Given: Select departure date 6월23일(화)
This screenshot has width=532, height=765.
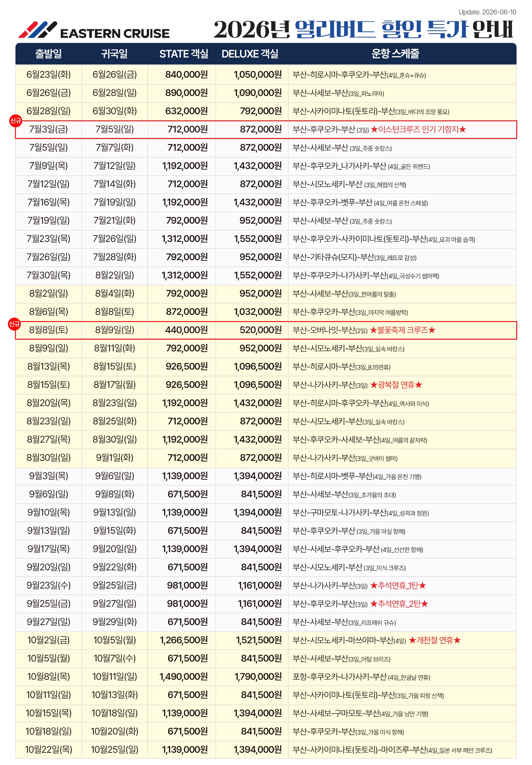Looking at the screenshot, I should (49, 75).
